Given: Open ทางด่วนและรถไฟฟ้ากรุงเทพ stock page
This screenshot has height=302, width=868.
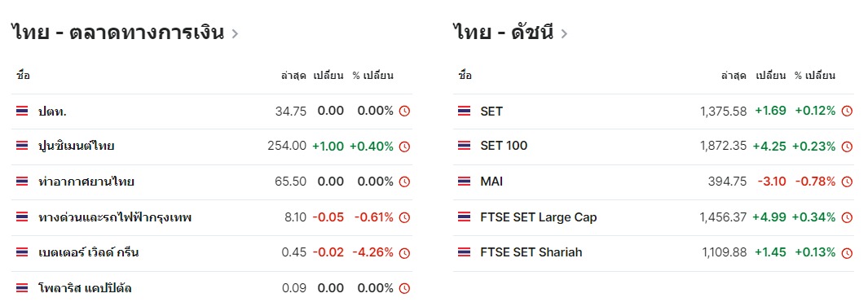Looking at the screenshot, I should point(115,217).
